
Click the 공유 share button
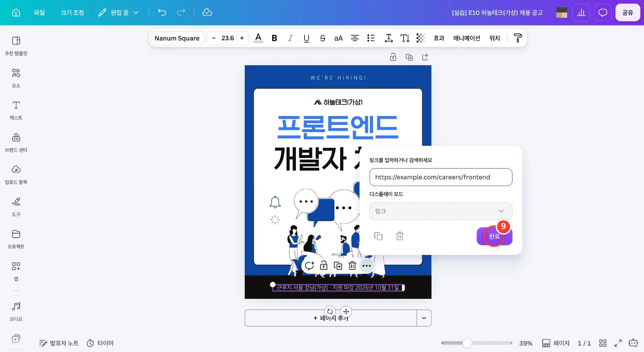[x=627, y=12]
